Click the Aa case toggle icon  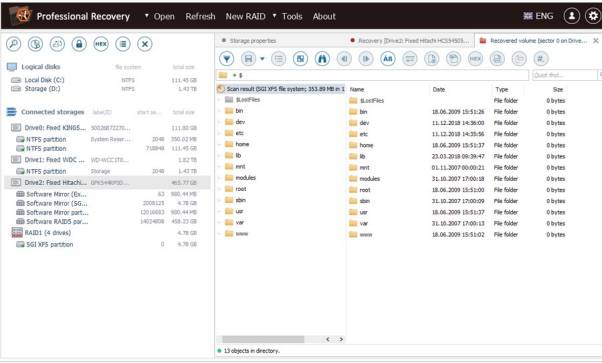[x=388, y=59]
